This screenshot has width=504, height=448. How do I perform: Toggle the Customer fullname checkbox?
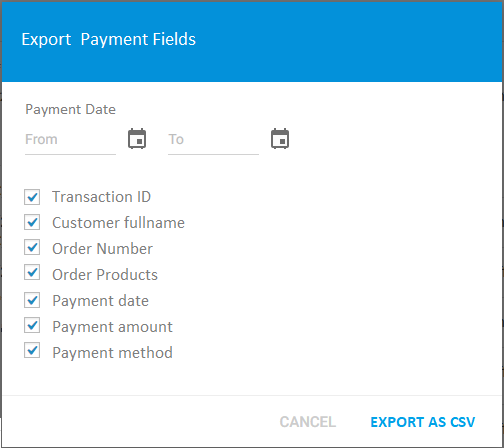pos(32,222)
